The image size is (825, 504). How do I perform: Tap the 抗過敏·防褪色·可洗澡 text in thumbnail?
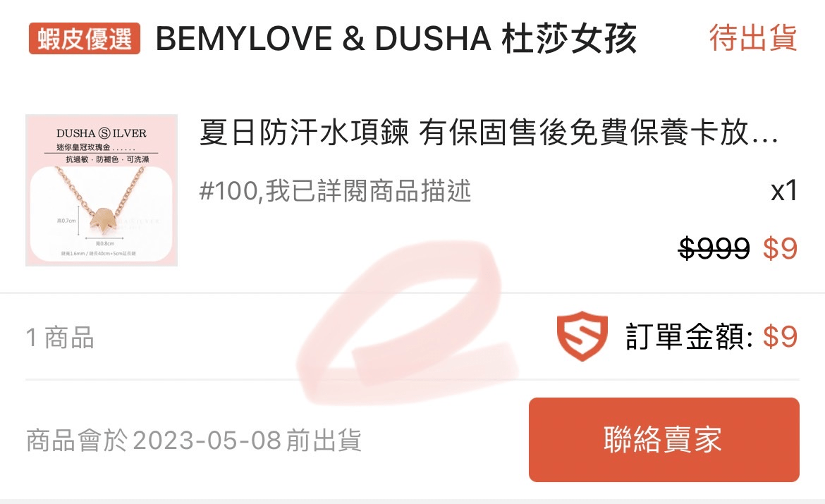(x=107, y=159)
